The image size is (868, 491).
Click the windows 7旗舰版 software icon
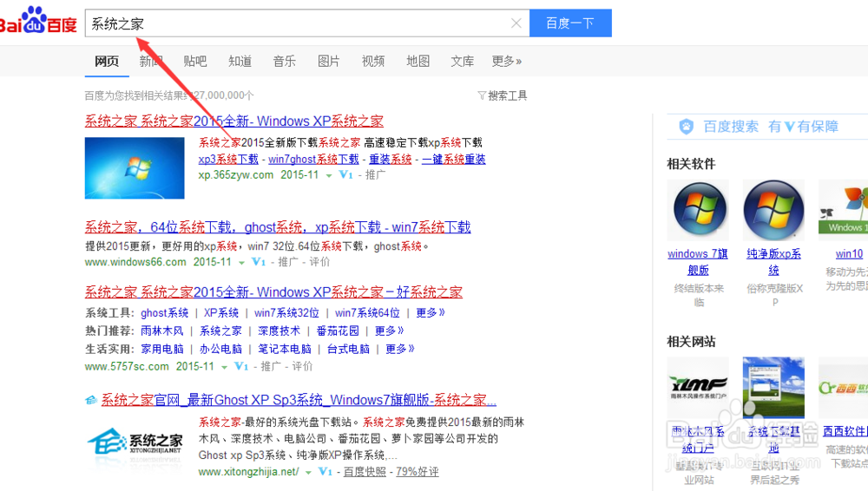point(698,210)
